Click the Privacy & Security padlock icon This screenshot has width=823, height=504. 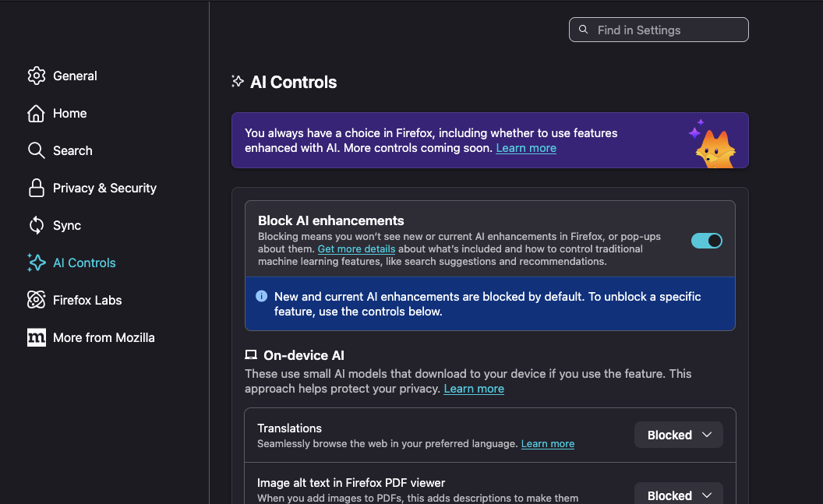point(37,188)
